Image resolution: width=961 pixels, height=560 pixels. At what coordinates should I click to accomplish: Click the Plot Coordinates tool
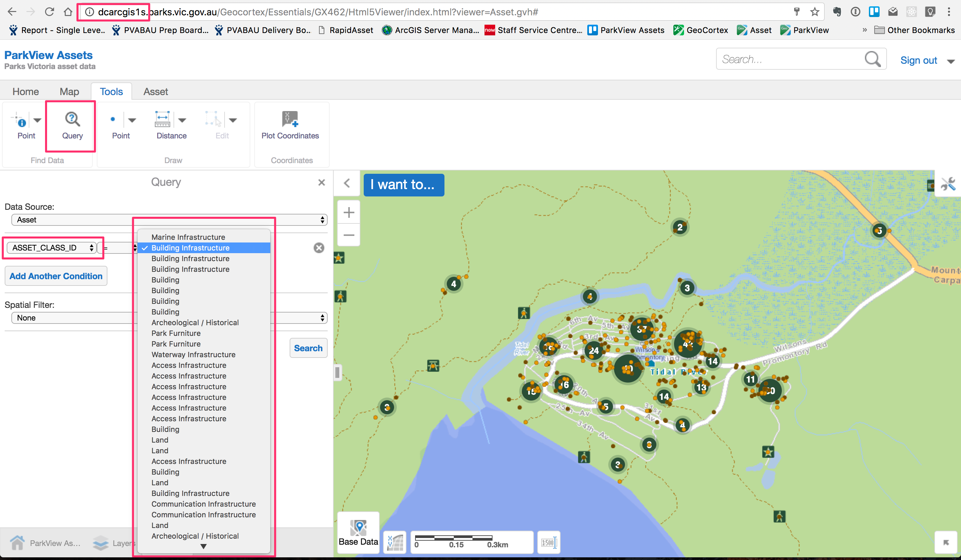290,119
